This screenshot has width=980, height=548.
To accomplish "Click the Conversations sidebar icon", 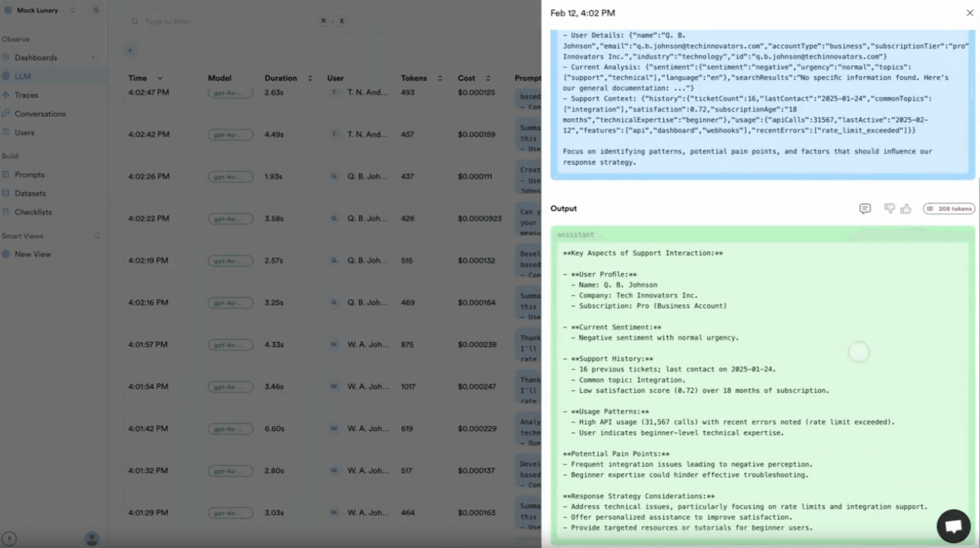I will click(6, 113).
